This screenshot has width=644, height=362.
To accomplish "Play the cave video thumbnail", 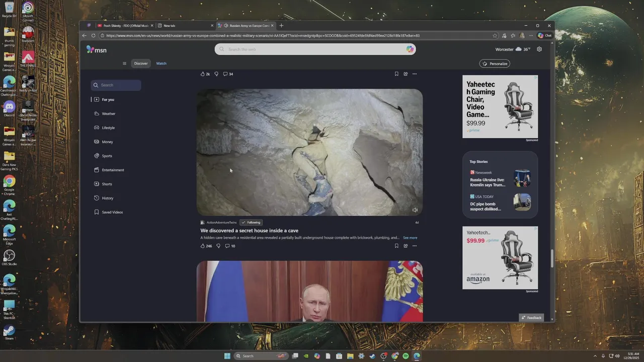I will click(x=309, y=152).
